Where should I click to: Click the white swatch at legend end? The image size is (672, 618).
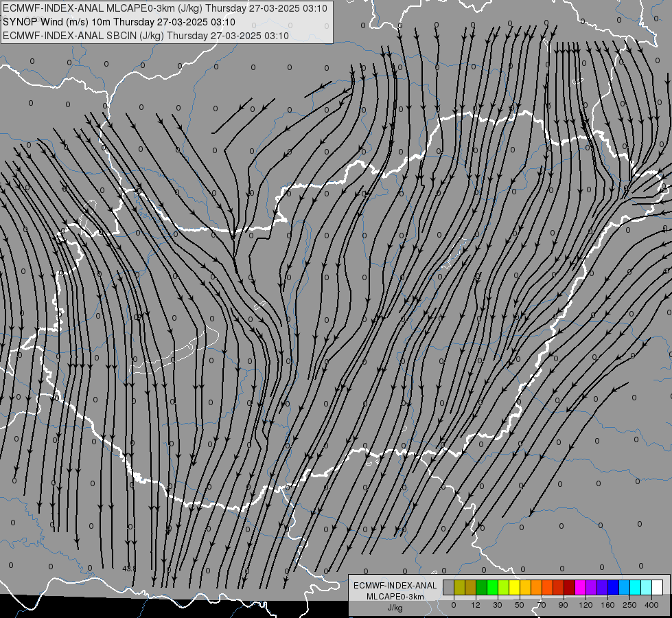click(x=658, y=587)
